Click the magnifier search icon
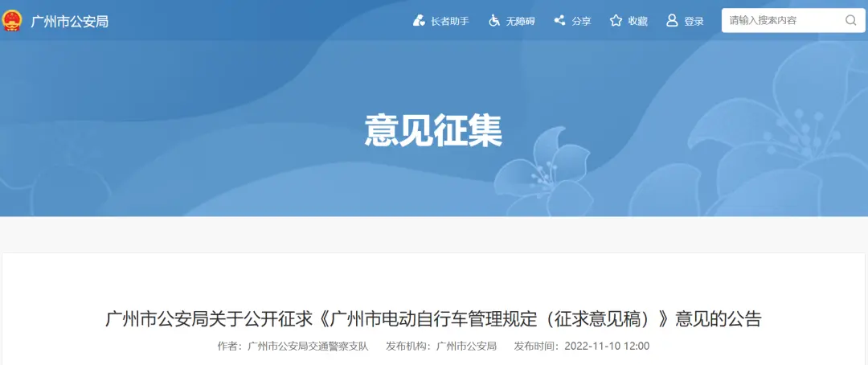Viewport: 868px width, 365px height. tap(850, 20)
